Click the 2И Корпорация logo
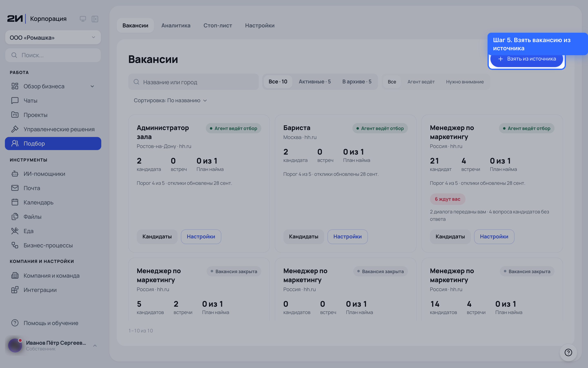588x368 pixels. (37, 19)
